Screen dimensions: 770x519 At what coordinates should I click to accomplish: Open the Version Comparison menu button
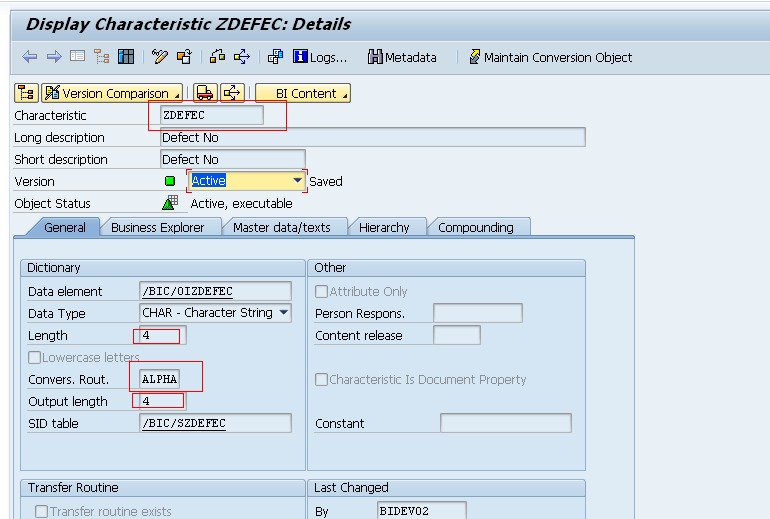pos(112,93)
